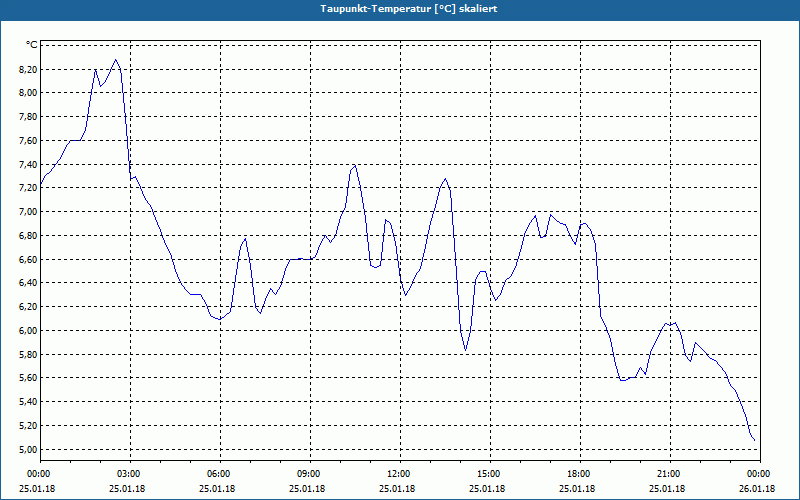Click the '7,80' y-axis value
800x500 pixels.
click(28, 117)
